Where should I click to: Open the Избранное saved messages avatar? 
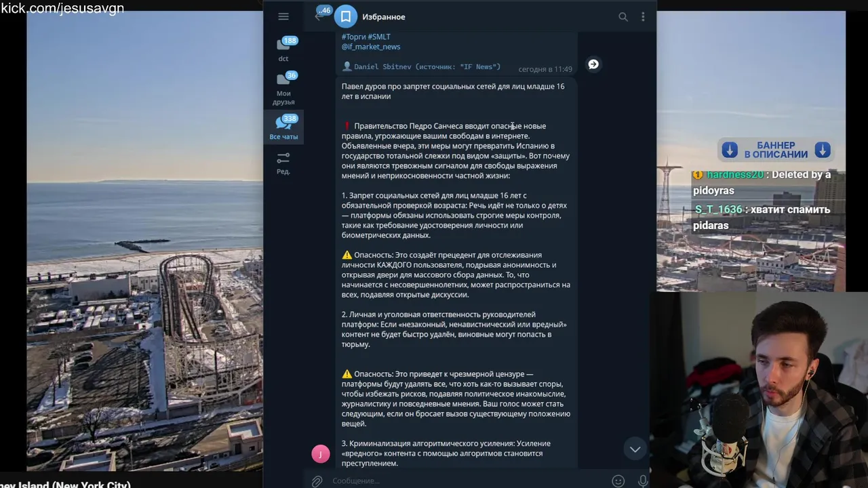tap(345, 16)
